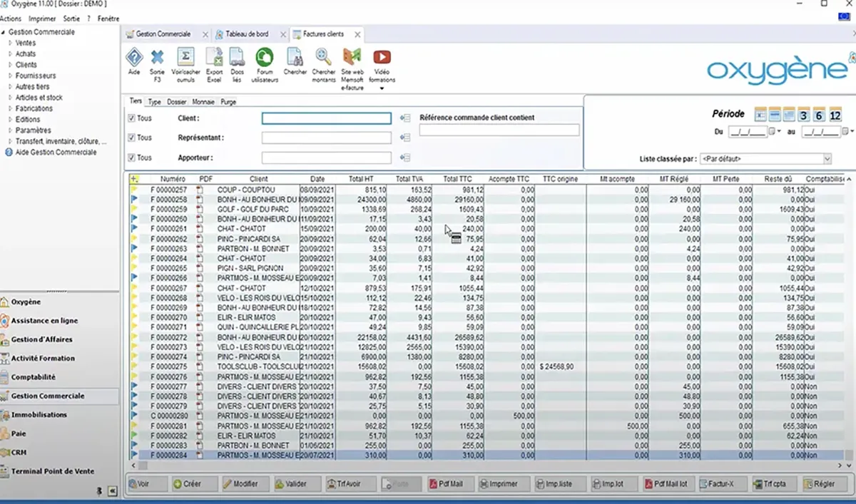Click the Voir/cacher cumuls sigma icon

point(185,58)
